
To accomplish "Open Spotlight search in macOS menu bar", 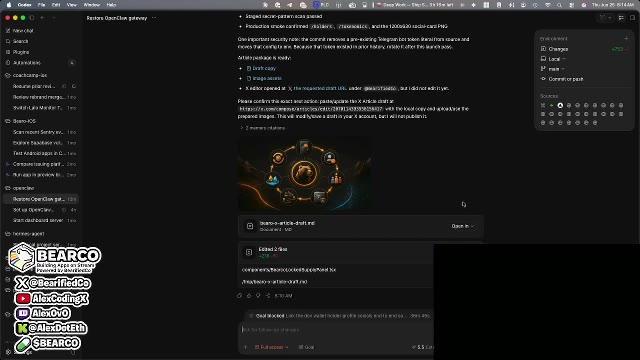I will tap(559, 5).
